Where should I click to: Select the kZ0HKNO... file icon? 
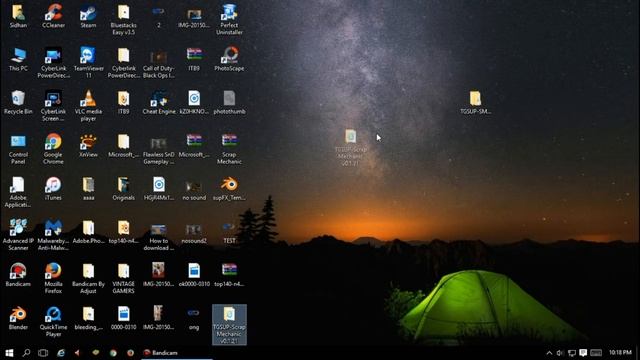(x=194, y=102)
